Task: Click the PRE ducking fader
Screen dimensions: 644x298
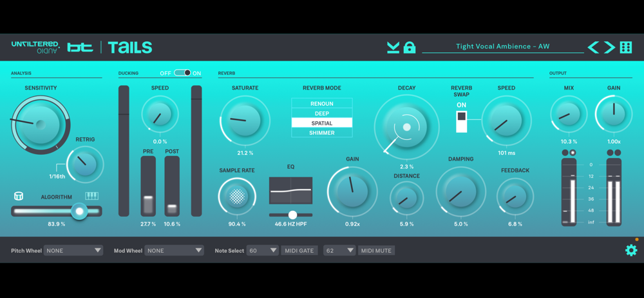Action: [148, 186]
